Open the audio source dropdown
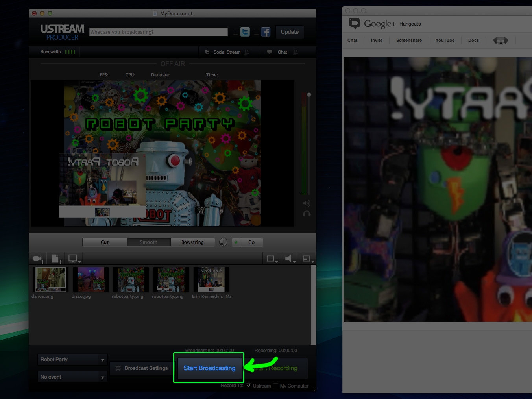Screen dimensions: 532x399 tap(290, 259)
